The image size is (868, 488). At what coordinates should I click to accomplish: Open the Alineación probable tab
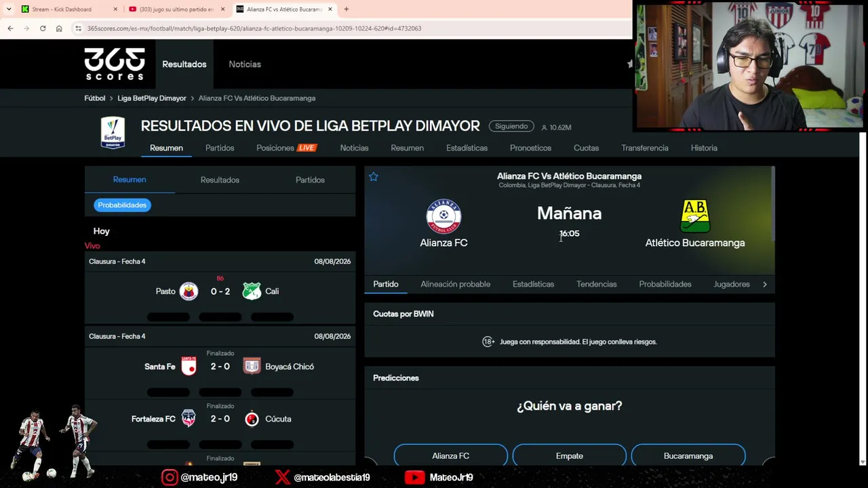456,284
